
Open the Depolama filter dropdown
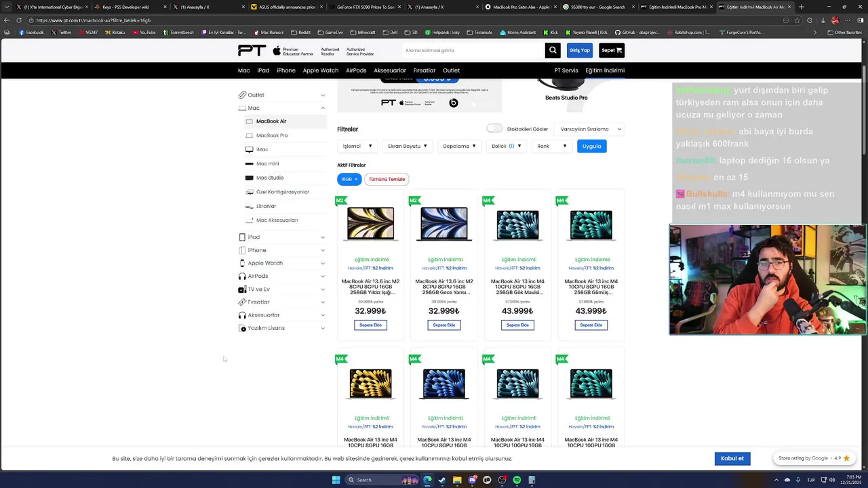[x=459, y=146]
